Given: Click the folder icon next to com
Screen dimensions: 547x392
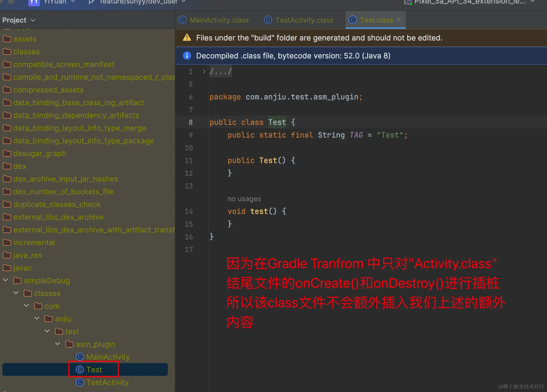Looking at the screenshot, I should tap(38, 306).
